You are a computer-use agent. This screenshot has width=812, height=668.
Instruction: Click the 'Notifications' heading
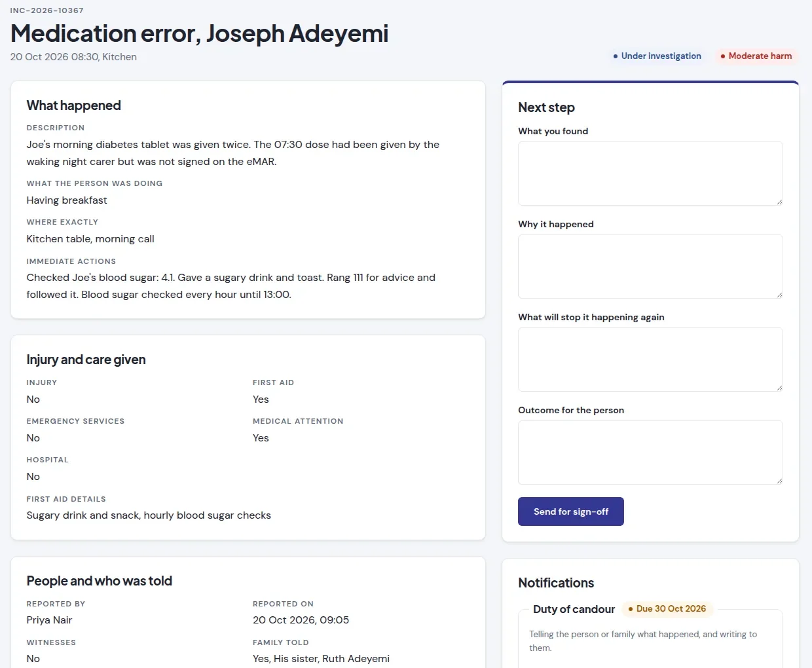556,583
